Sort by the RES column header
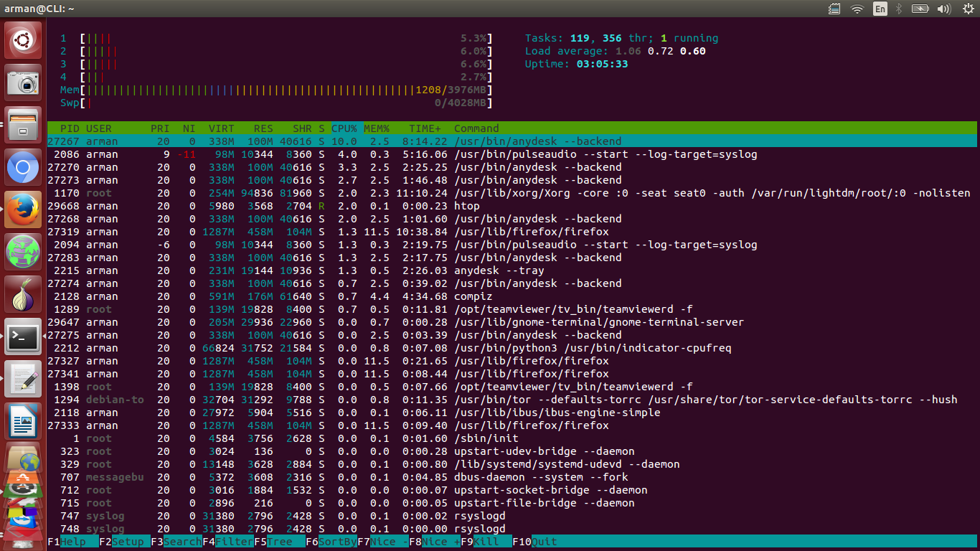This screenshot has height=551, width=980. coord(263,128)
